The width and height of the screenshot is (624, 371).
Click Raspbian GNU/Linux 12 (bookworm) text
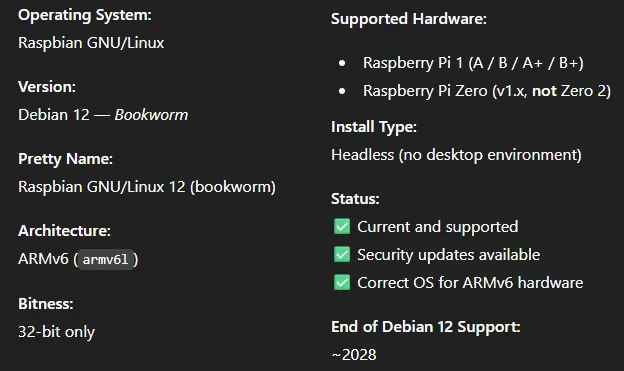tap(147, 187)
